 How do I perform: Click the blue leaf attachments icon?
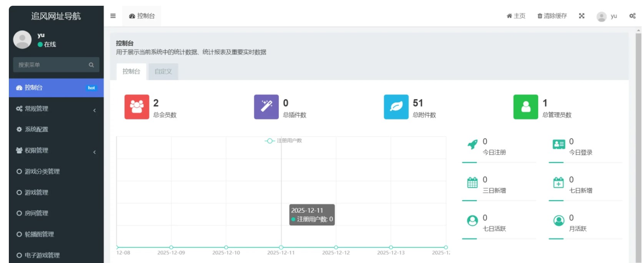pyautogui.click(x=396, y=107)
